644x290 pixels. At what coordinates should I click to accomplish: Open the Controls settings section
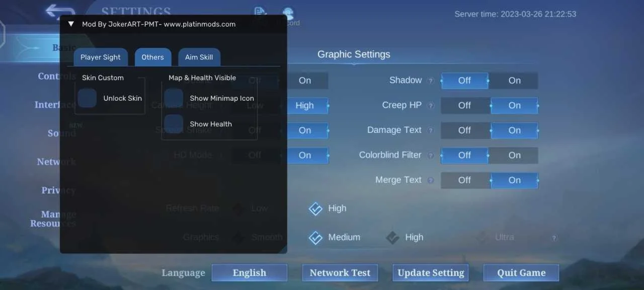[x=57, y=77]
